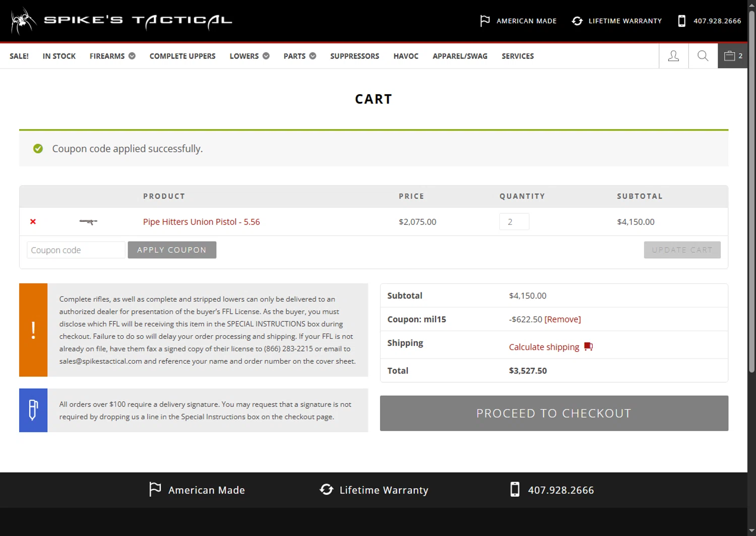The width and height of the screenshot is (756, 536).
Task: Click the footer Lifetime Warranty icon
Action: pyautogui.click(x=326, y=489)
